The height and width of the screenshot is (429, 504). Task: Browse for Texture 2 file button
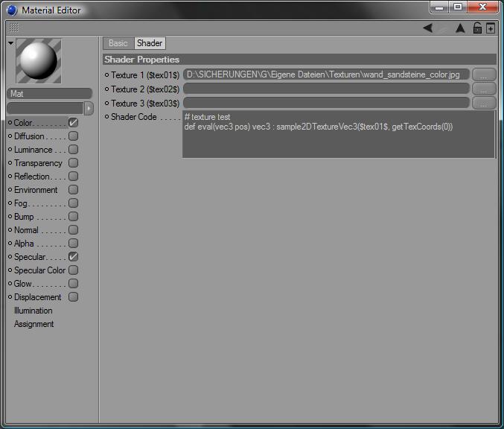coord(484,89)
